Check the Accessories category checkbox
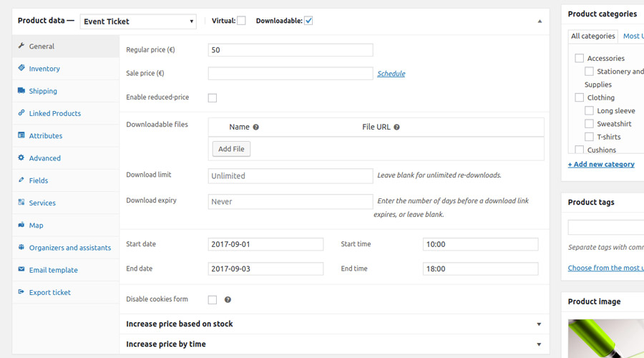This screenshot has height=358, width=644. coord(580,59)
